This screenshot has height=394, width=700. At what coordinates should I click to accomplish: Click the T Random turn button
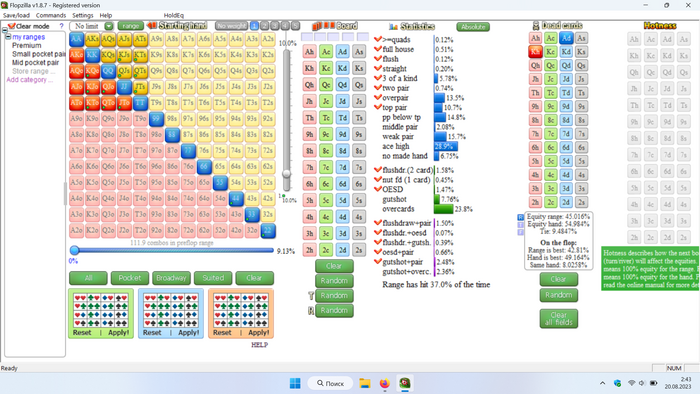pyautogui.click(x=334, y=295)
